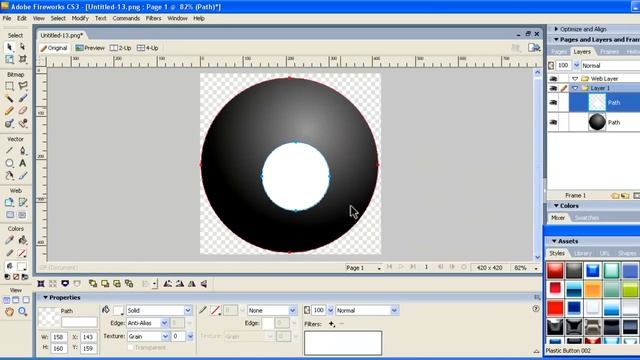This screenshot has width=640, height=360.
Task: Select the Hand tool
Action: point(9,312)
